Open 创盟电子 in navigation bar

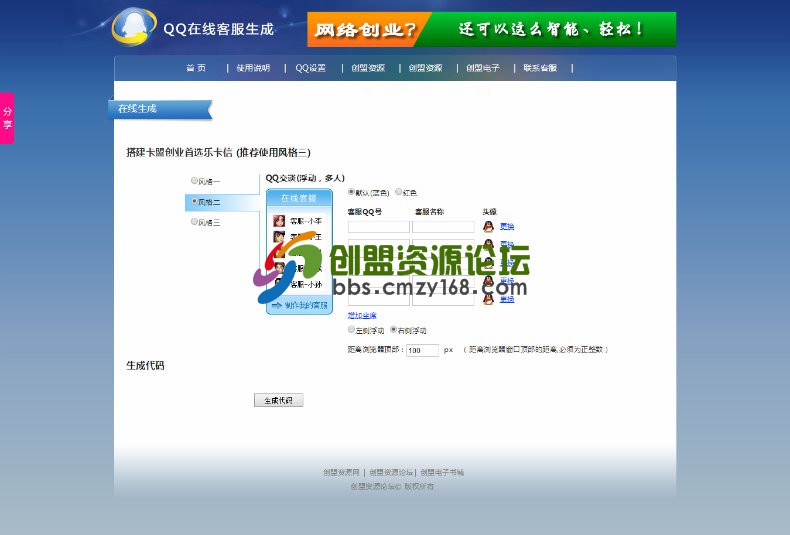pyautogui.click(x=483, y=68)
